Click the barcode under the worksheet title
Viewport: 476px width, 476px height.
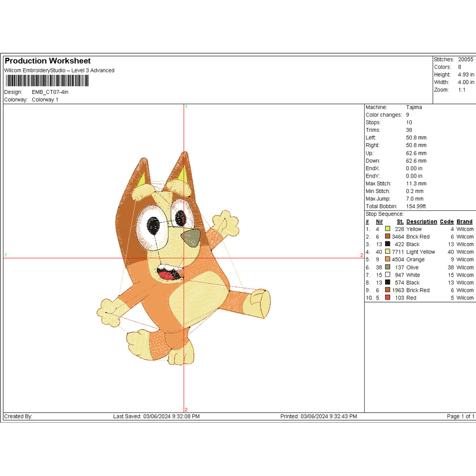(x=46, y=80)
